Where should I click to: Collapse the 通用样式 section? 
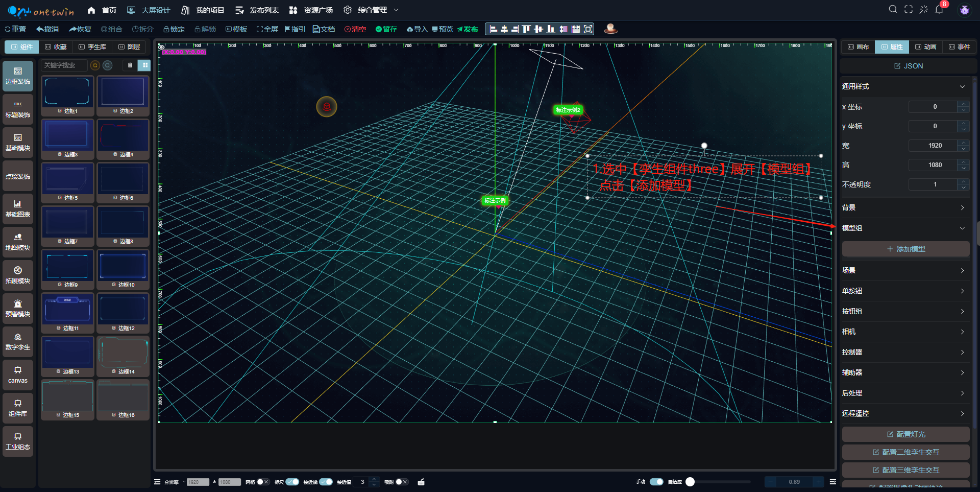point(902,86)
